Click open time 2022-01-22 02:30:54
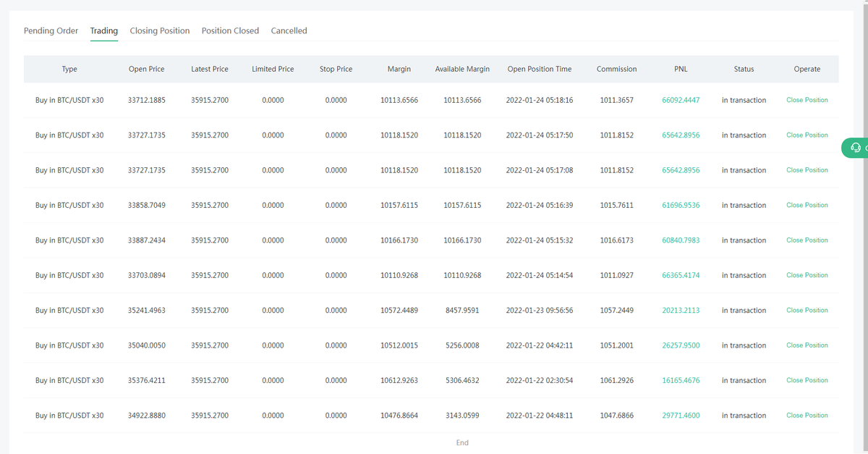The image size is (868, 454). coord(540,380)
